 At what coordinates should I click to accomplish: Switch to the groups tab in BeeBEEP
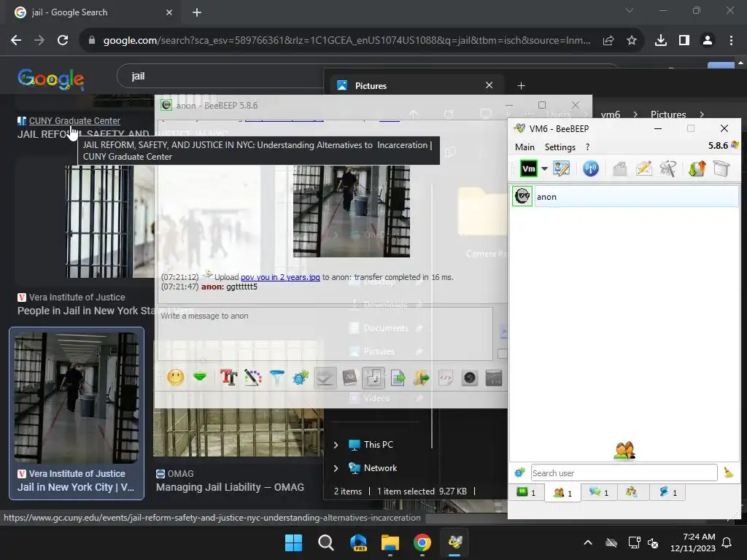(632, 492)
